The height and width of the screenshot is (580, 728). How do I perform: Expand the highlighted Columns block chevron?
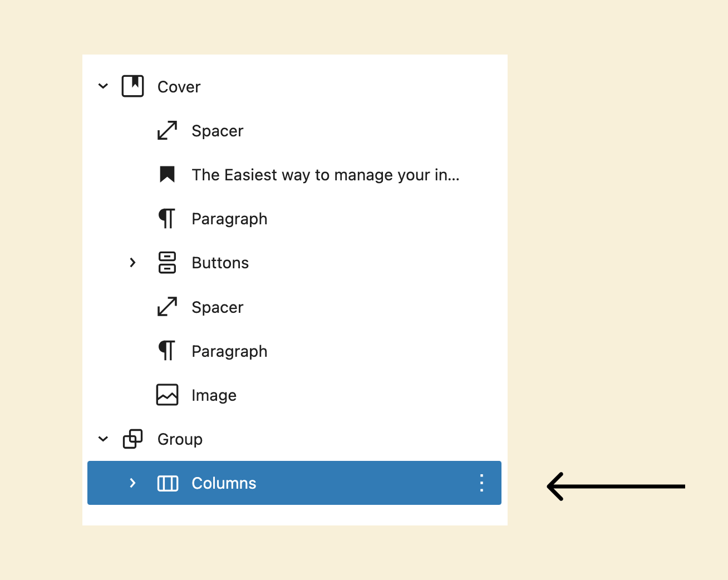click(x=132, y=483)
